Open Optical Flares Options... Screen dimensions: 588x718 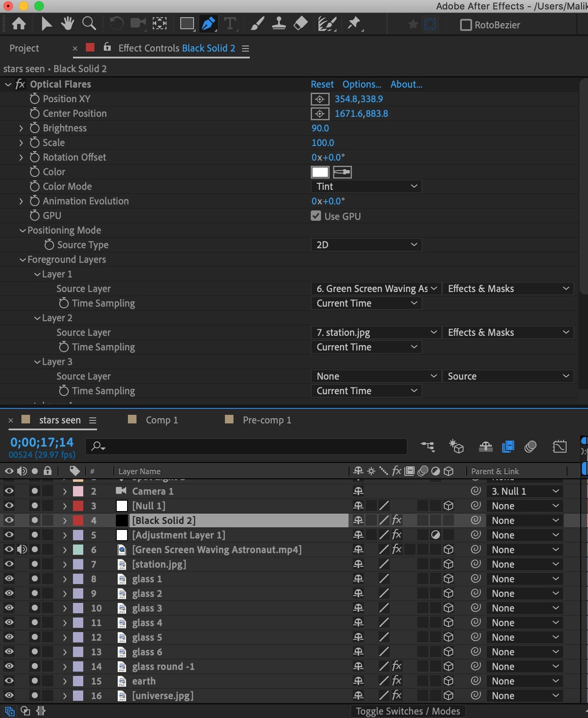click(x=362, y=84)
